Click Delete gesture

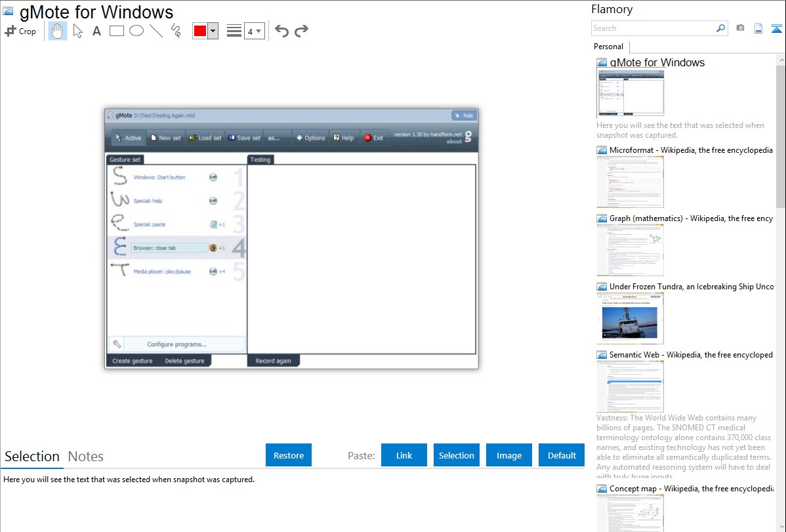pos(184,361)
